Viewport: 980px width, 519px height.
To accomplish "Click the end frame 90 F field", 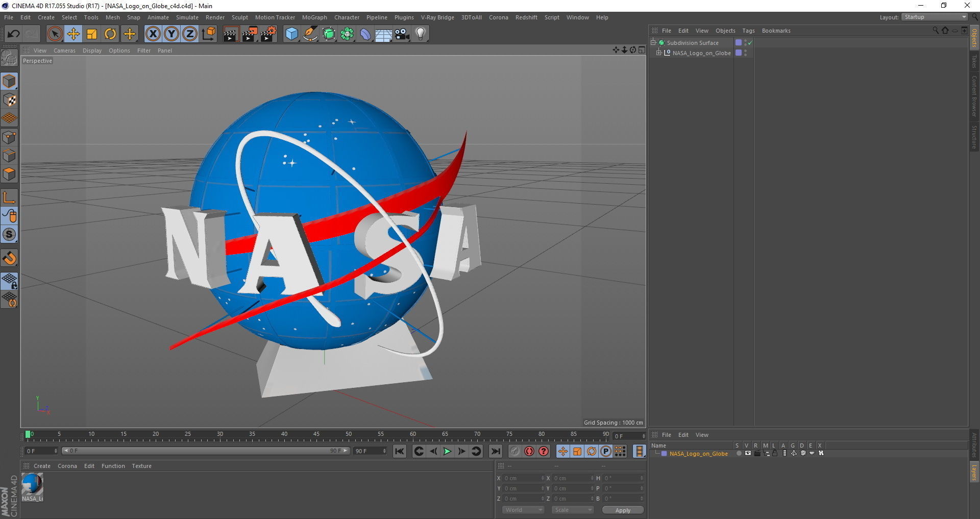I will pyautogui.click(x=370, y=451).
